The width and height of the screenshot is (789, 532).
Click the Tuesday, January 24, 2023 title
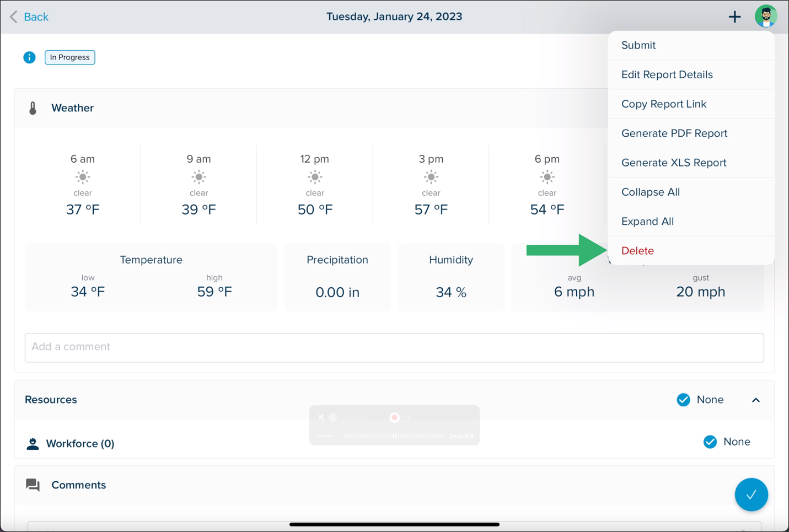(394, 17)
